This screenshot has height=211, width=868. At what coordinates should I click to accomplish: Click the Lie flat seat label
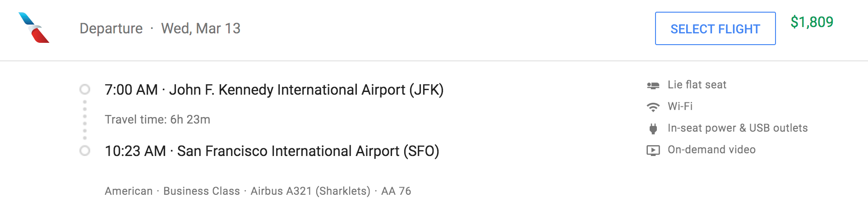(x=697, y=85)
